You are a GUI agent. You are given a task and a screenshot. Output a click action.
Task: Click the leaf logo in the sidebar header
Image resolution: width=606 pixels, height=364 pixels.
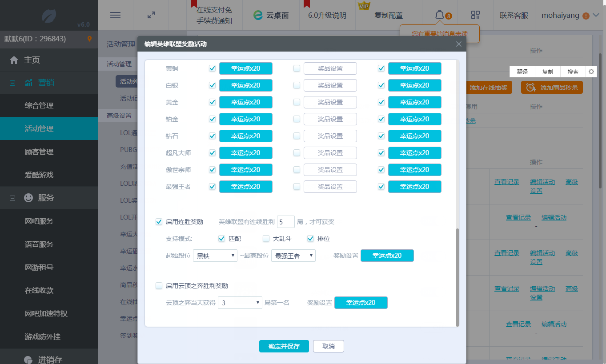49,16
